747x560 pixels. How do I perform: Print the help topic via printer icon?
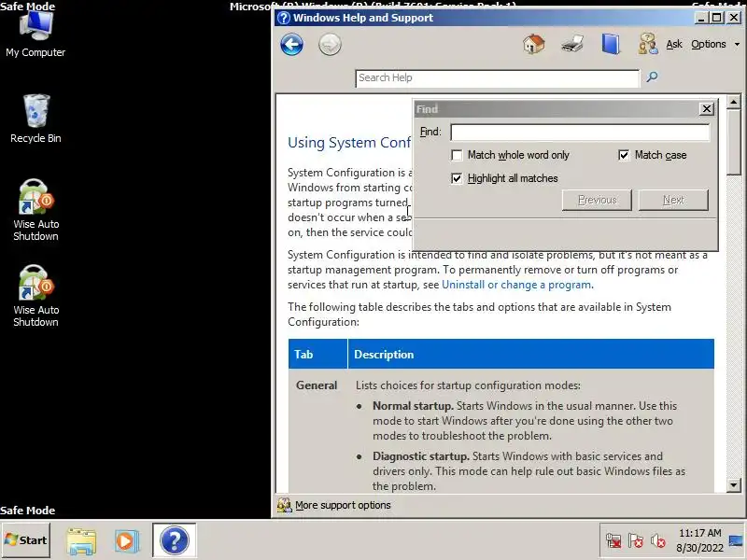pos(572,44)
